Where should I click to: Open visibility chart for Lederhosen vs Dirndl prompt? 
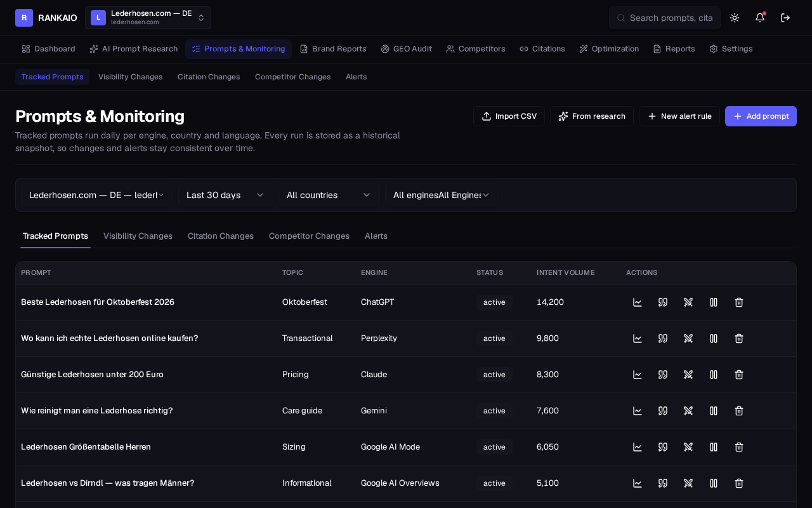(x=638, y=483)
